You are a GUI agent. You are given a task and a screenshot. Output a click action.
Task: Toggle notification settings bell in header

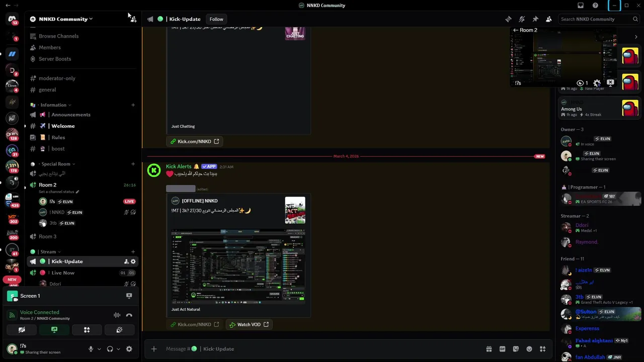(x=522, y=19)
